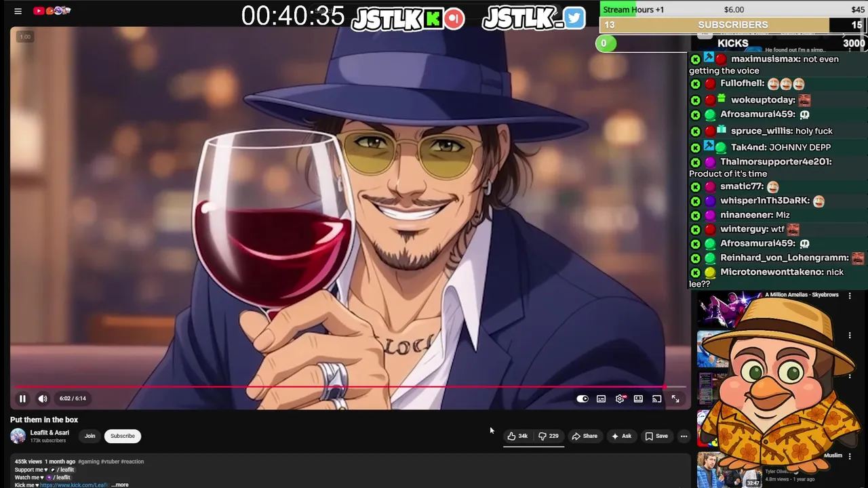Open the YouTube hamburger guide menu
The image size is (868, 488).
click(x=18, y=11)
